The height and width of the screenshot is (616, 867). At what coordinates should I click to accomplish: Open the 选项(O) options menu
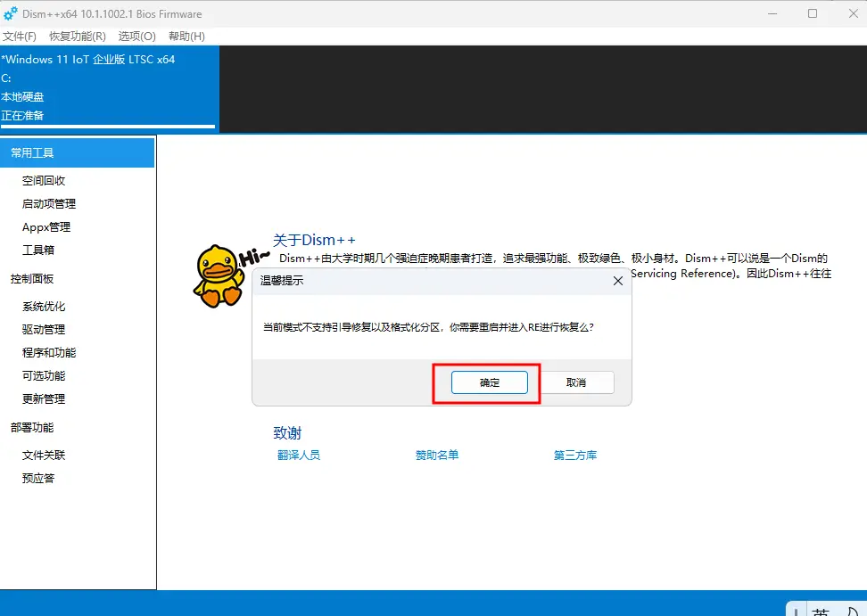tap(136, 37)
